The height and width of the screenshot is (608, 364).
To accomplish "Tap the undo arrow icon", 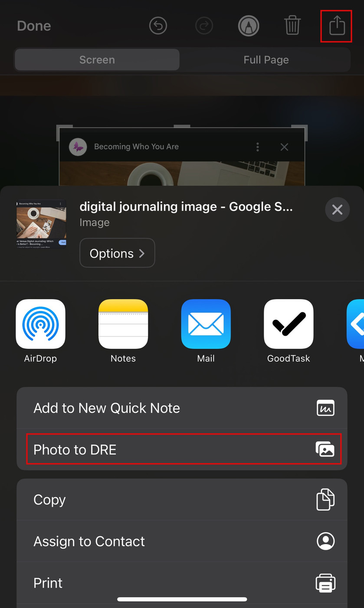I will (x=158, y=26).
